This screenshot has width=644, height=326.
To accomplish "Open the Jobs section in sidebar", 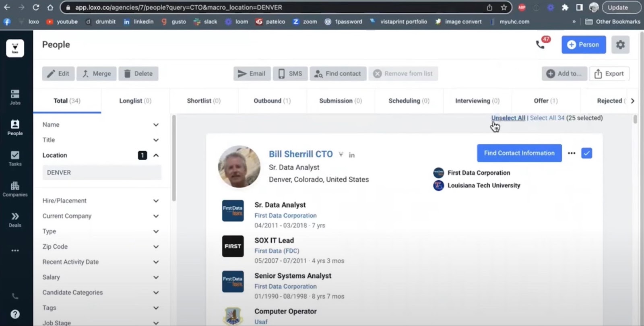I will point(15,97).
